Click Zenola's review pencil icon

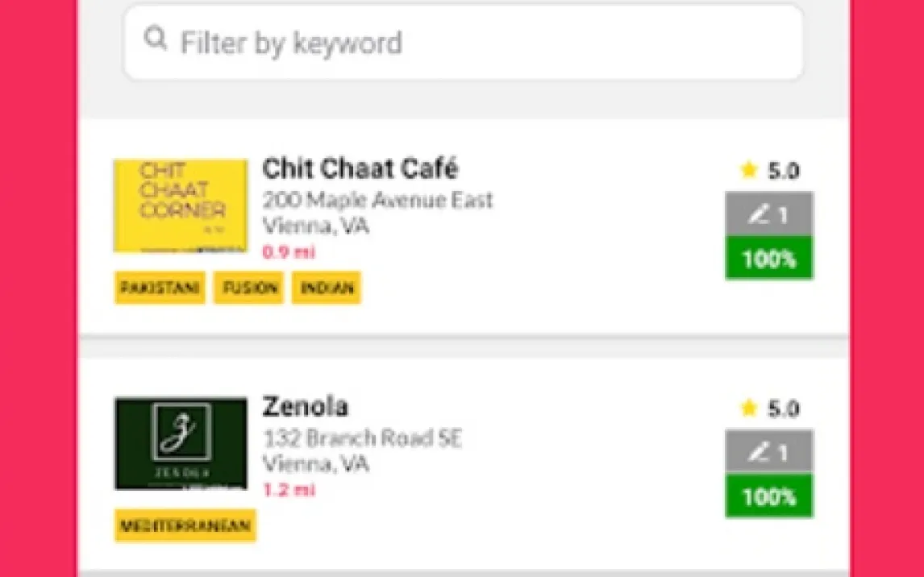[760, 452]
